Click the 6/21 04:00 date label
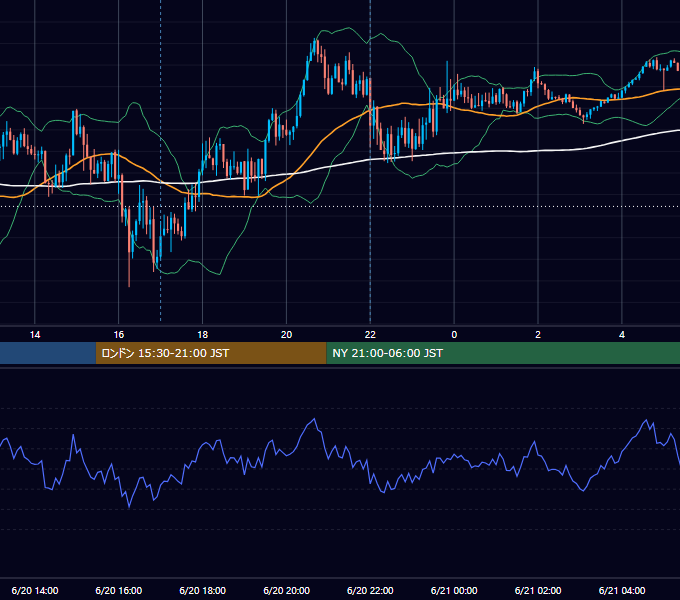The width and height of the screenshot is (680, 600). point(622,590)
